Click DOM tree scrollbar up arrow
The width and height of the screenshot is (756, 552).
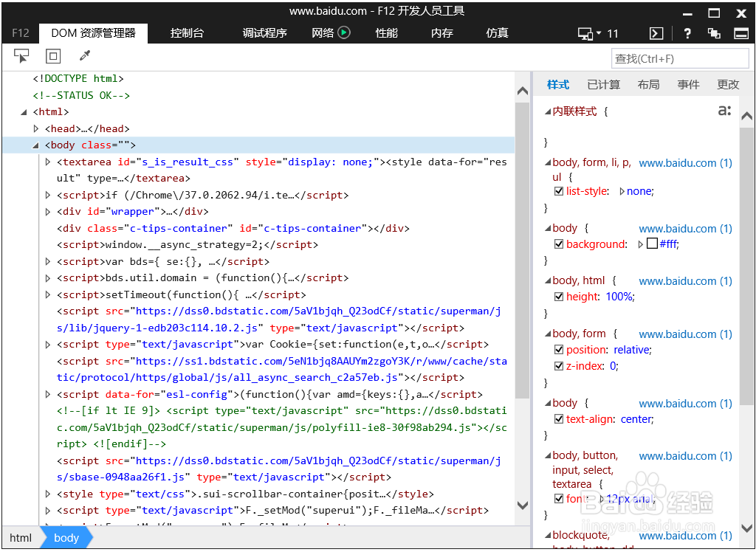click(523, 91)
